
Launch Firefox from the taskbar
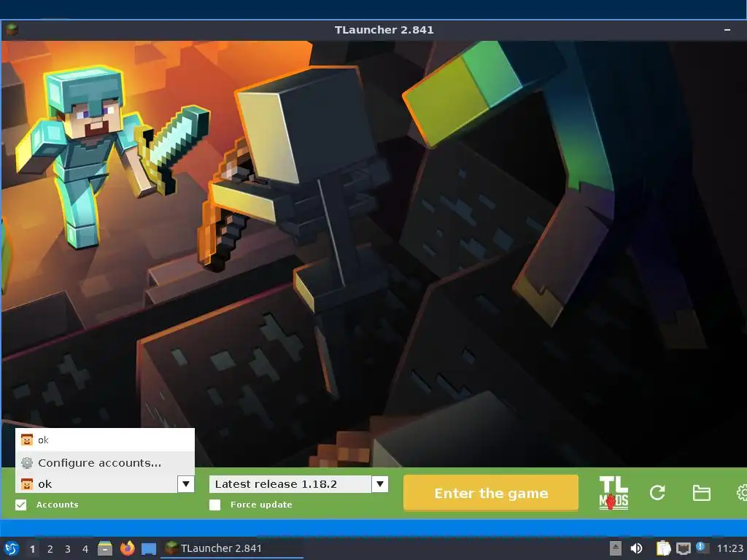(127, 548)
